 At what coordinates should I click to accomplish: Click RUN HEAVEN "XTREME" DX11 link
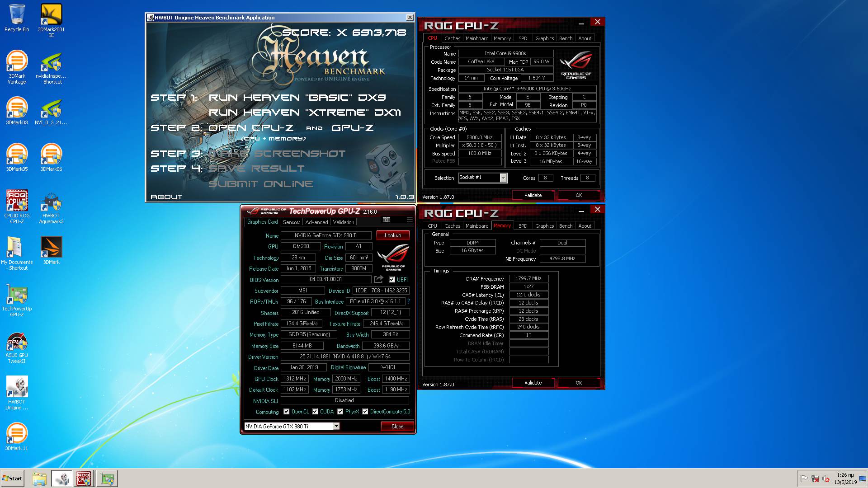pos(305,113)
